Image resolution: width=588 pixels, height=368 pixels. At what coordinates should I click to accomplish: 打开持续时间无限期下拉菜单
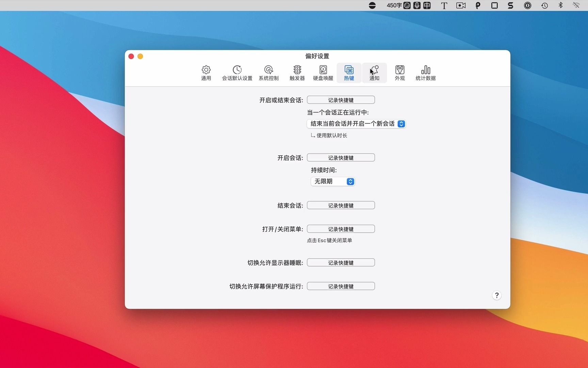(332, 181)
